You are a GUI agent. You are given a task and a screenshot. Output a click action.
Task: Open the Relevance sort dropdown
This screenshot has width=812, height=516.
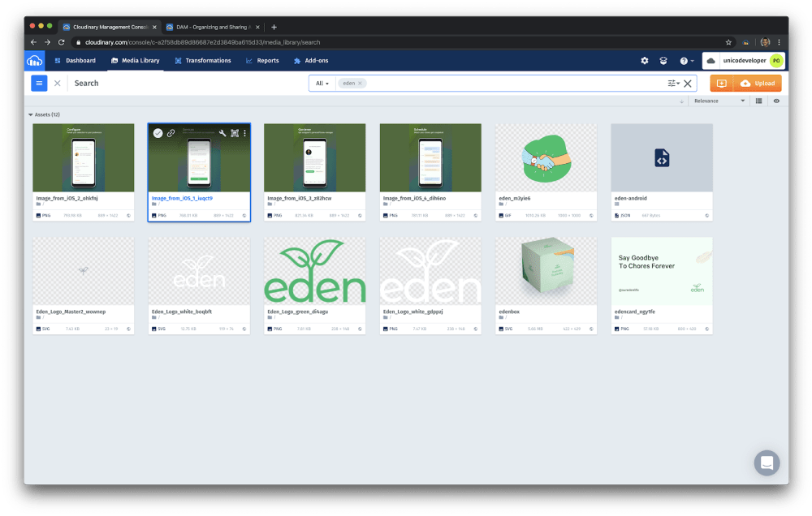coord(719,101)
